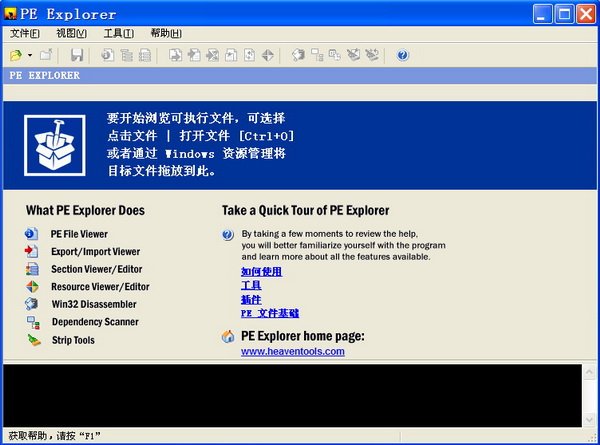Image resolution: width=600 pixels, height=445 pixels.
Task: Click the Win32 Disassembler label
Action: (x=94, y=304)
